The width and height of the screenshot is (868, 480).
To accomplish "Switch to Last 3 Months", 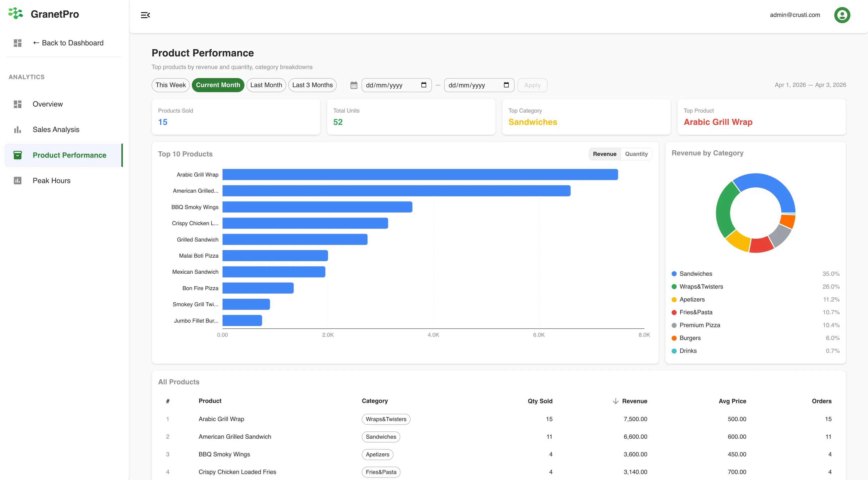I will [312, 85].
